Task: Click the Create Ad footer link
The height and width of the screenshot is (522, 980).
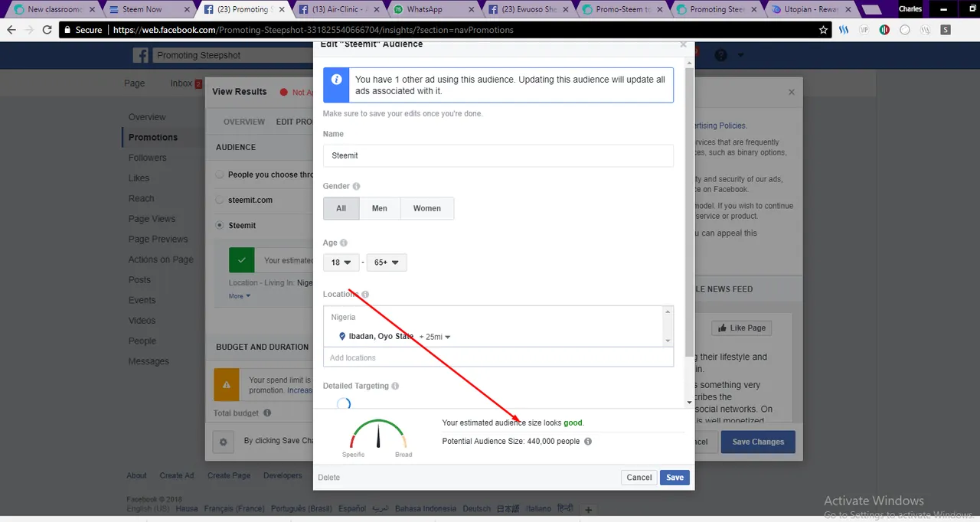Action: 177,475
